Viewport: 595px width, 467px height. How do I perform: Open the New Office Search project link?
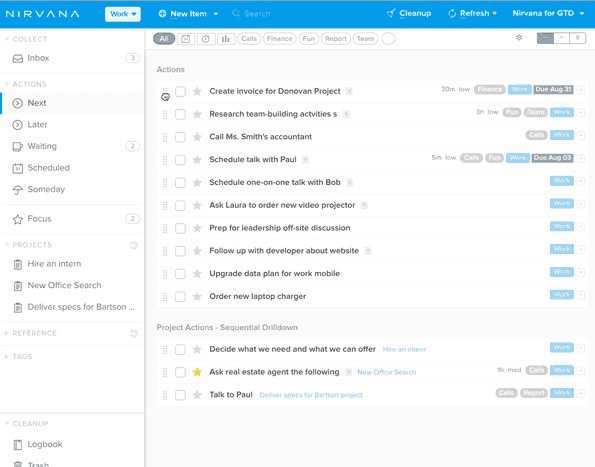387,372
